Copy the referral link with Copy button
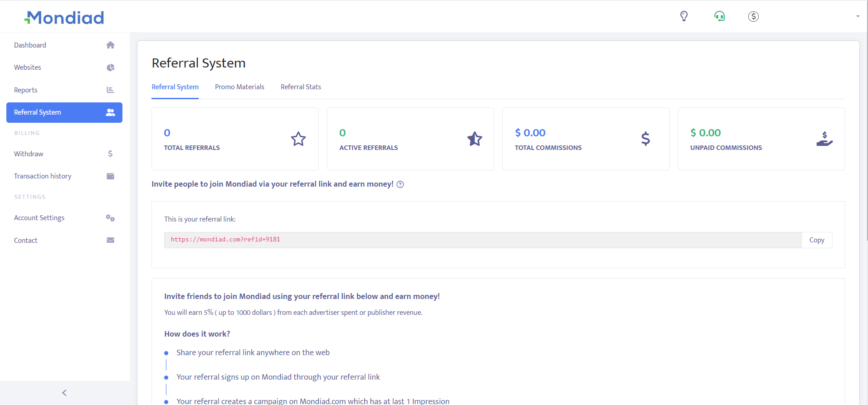The image size is (868, 405). pos(816,240)
